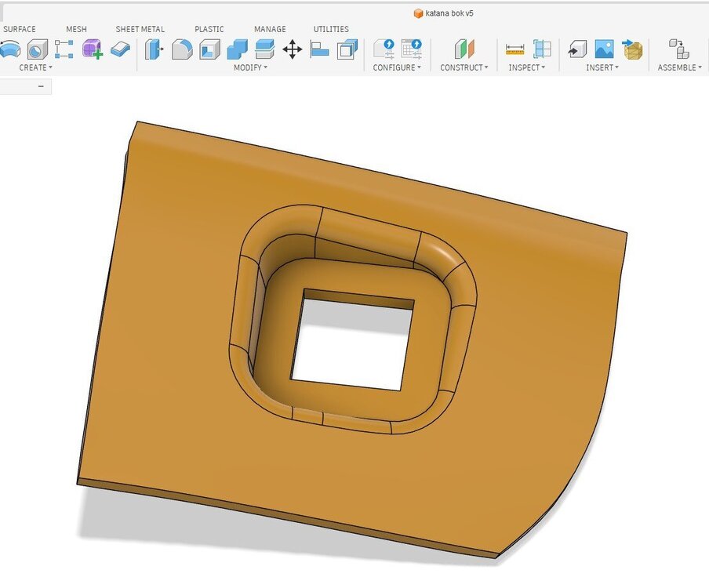
Task: Activate the Move/Copy tool
Action: coord(293,49)
